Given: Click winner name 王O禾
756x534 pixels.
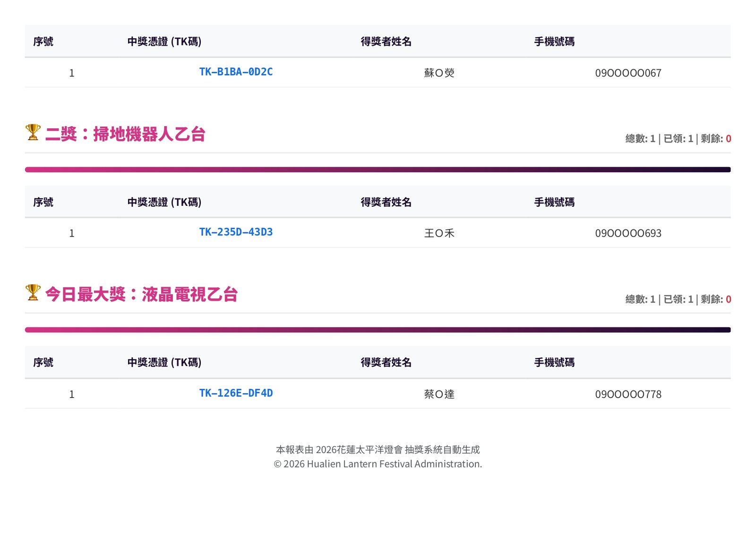Looking at the screenshot, I should click(x=439, y=233).
